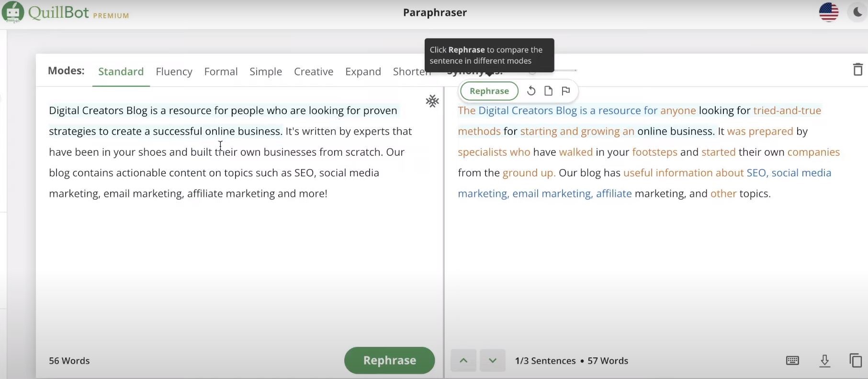Click the copy sentence page icon
This screenshot has width=868, height=379.
[548, 91]
